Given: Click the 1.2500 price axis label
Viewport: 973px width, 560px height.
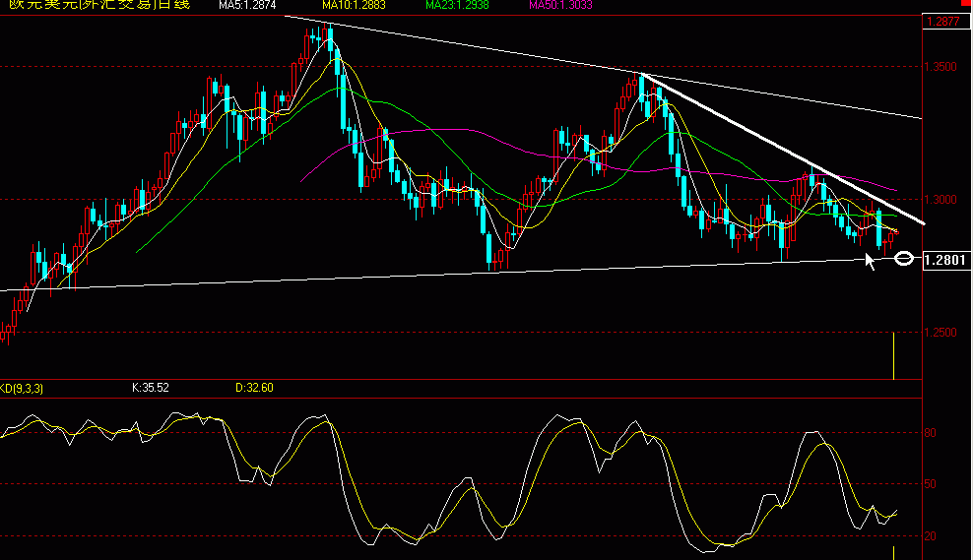Looking at the screenshot, I should pos(941,333).
